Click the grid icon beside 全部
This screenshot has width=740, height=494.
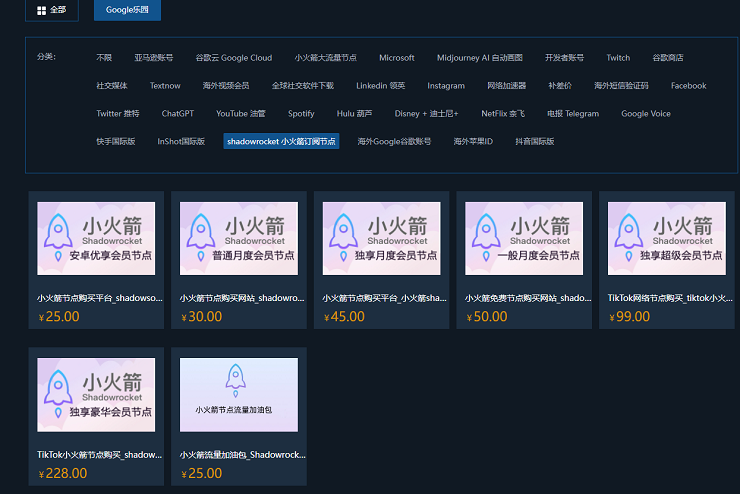tap(41, 10)
